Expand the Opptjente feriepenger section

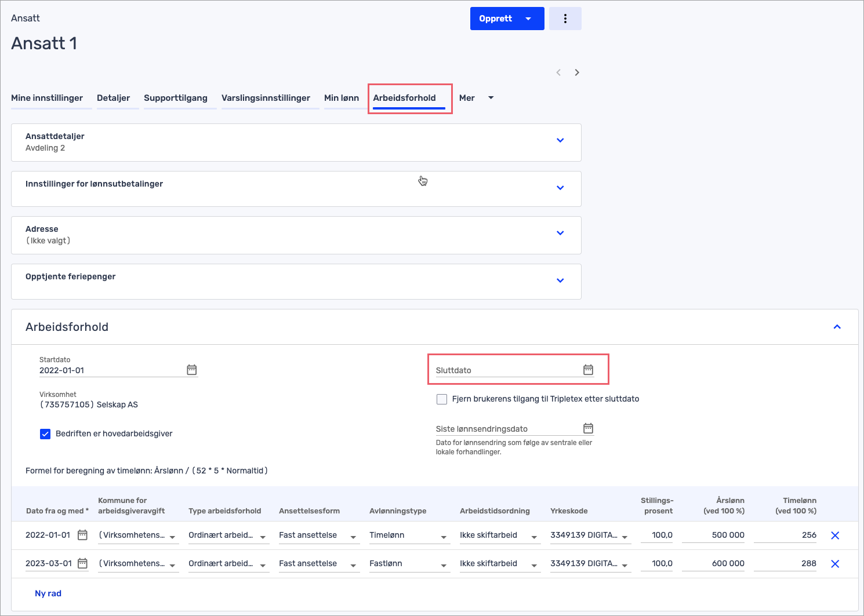[x=560, y=280]
